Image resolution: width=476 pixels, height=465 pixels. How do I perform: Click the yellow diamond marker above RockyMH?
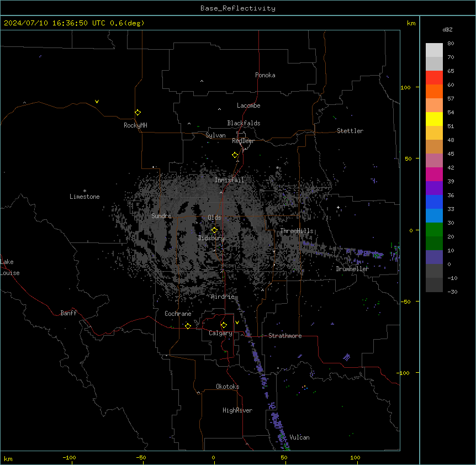tap(137, 113)
